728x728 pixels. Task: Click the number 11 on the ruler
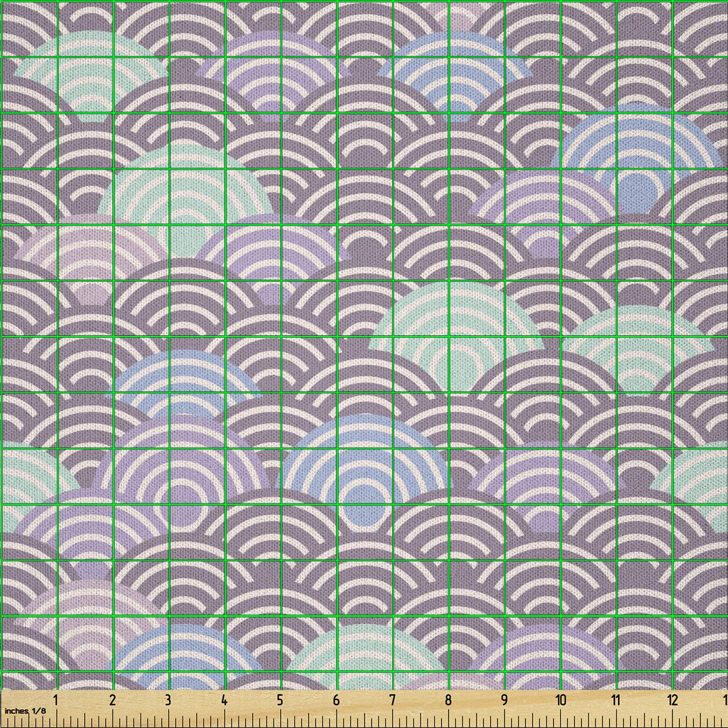pos(616,700)
